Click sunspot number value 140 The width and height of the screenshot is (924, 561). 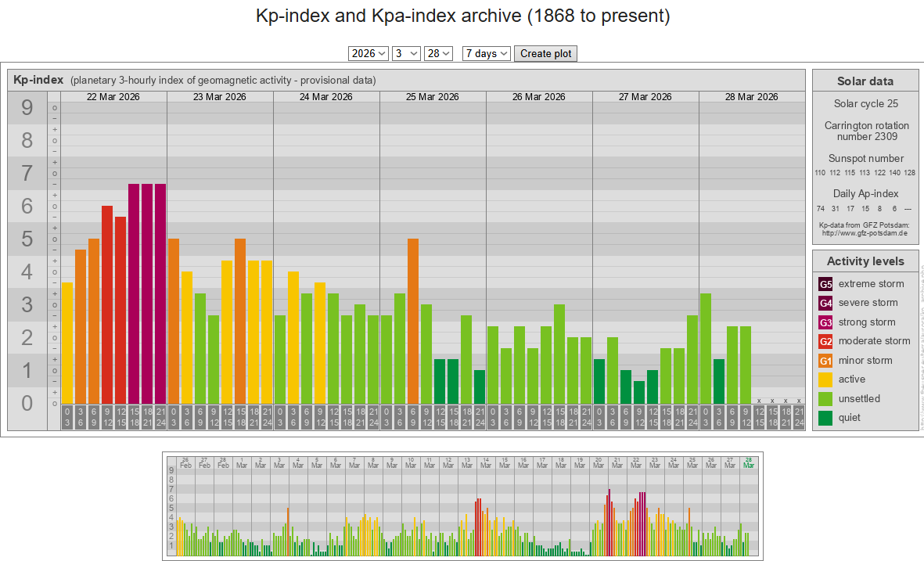coord(894,173)
